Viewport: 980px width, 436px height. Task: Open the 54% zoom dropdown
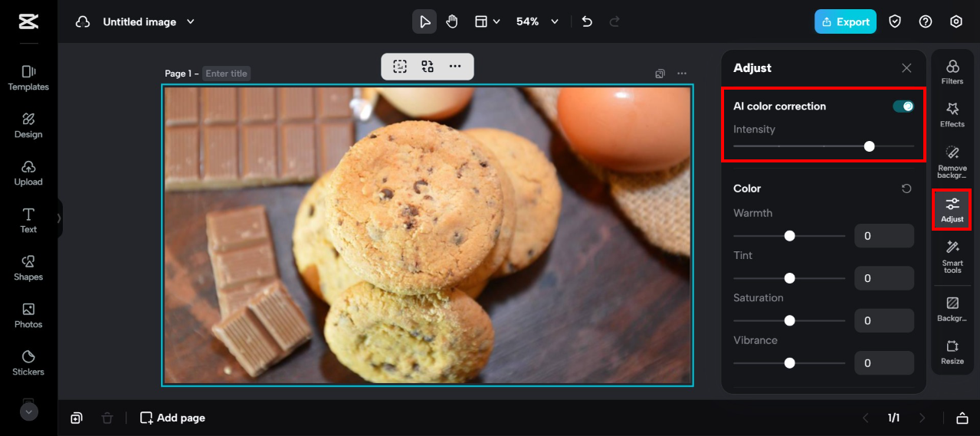click(537, 21)
